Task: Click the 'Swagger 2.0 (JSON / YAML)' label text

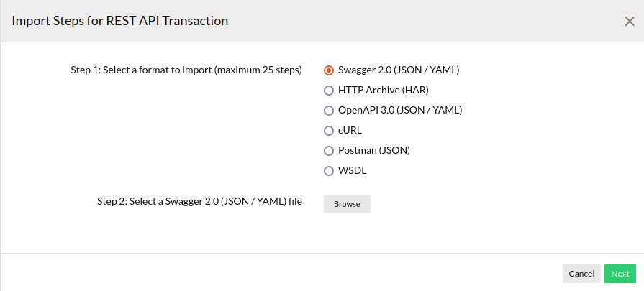Action: coord(398,70)
